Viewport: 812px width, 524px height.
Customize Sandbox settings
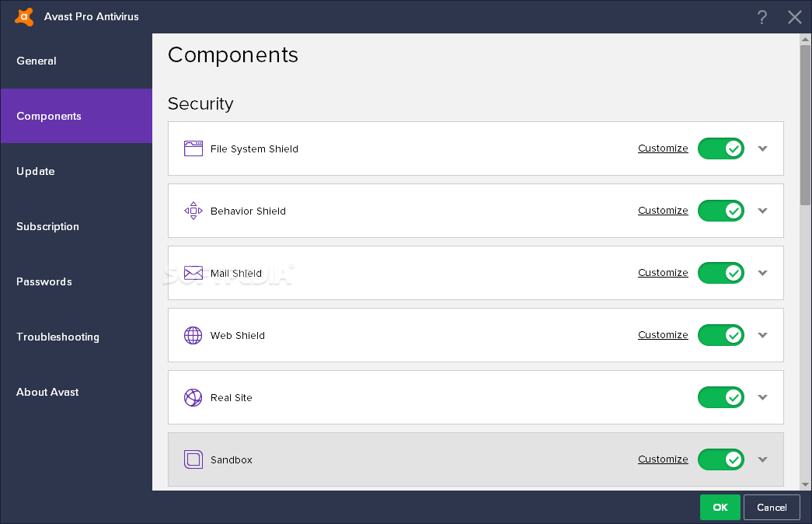coord(663,459)
